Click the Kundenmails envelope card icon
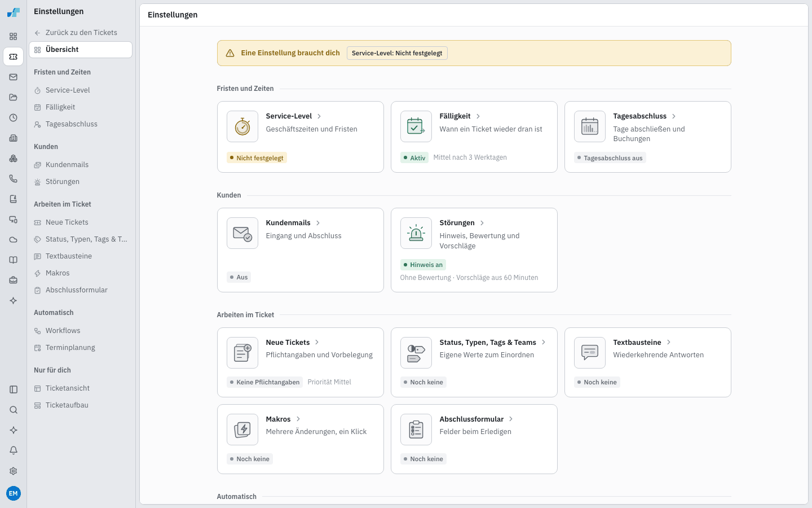 [x=242, y=233]
